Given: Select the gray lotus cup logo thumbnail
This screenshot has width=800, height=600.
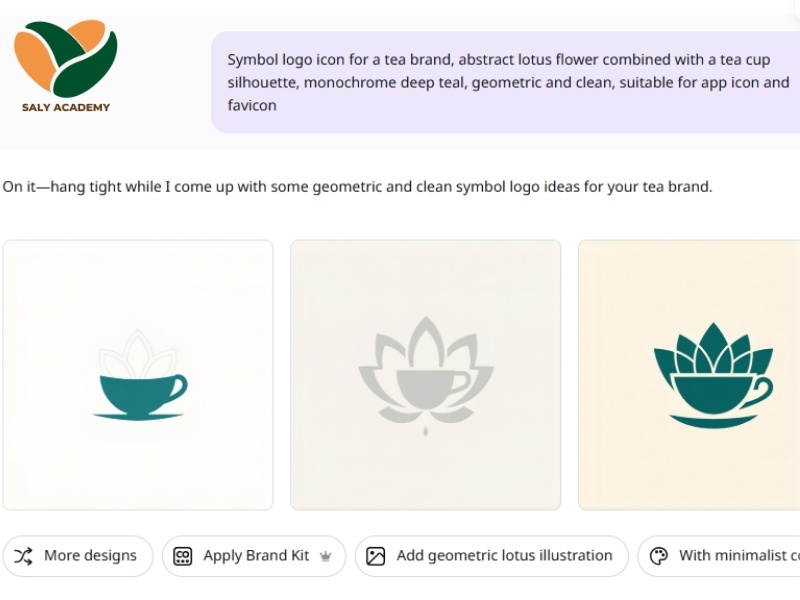Looking at the screenshot, I should click(x=425, y=290).
